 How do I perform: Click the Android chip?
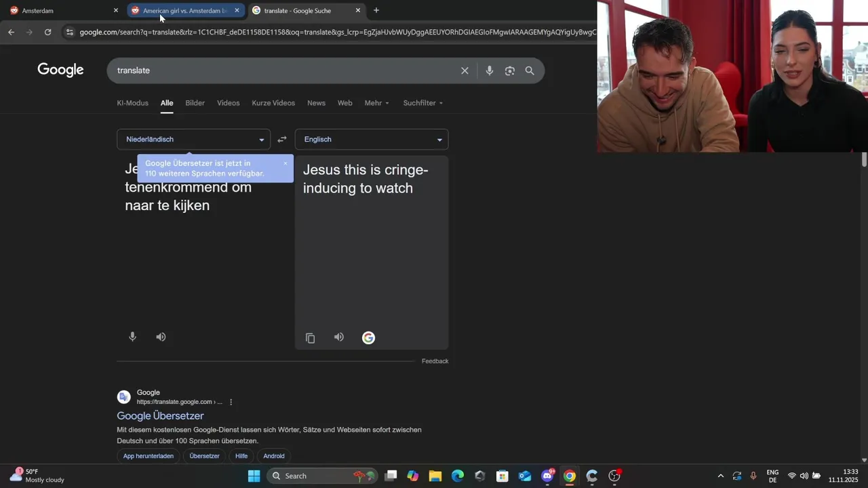coord(274,456)
